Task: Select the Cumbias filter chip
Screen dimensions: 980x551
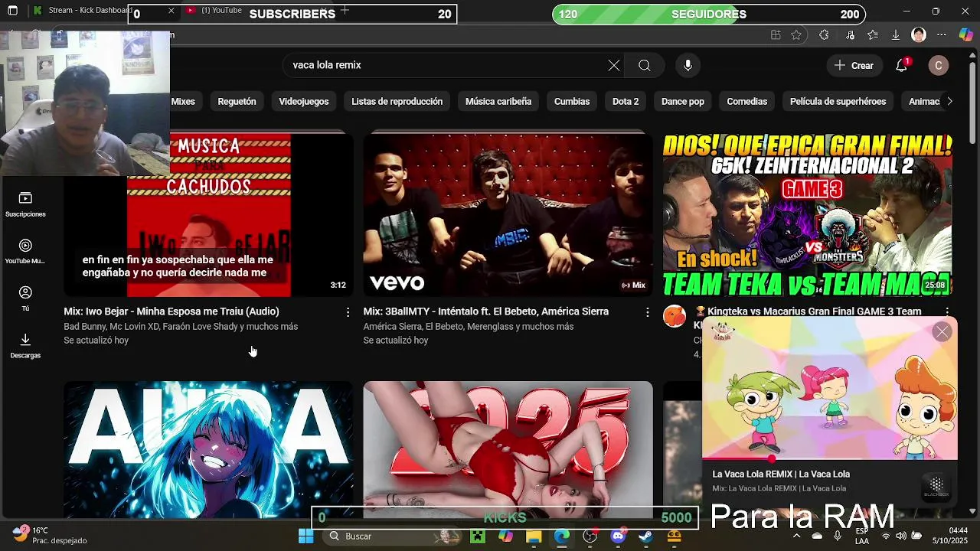Action: click(x=572, y=102)
